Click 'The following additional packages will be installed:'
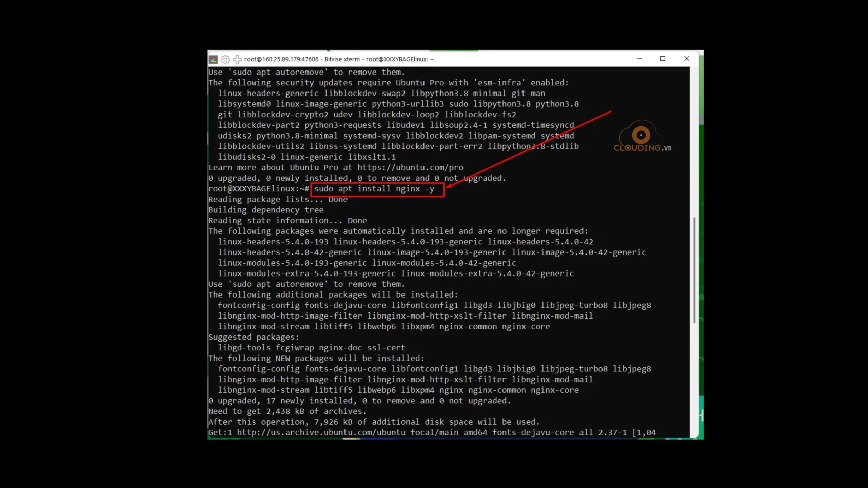 coord(333,295)
